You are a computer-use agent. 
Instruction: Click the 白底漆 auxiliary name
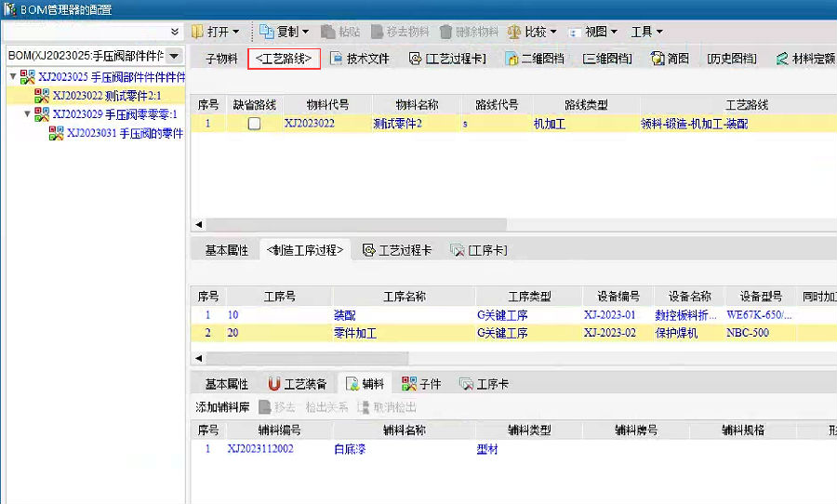pos(350,449)
